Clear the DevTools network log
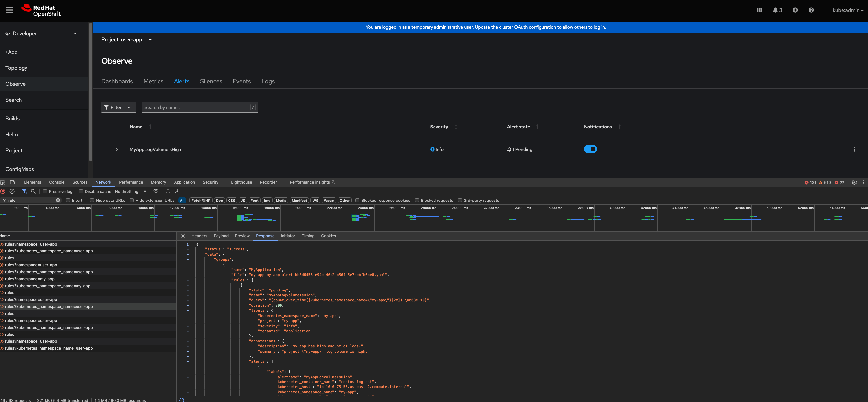Image resolution: width=868 pixels, height=402 pixels. point(12,191)
